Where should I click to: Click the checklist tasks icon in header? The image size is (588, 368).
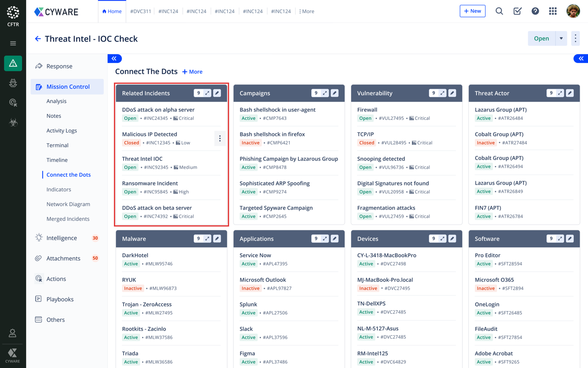click(517, 11)
